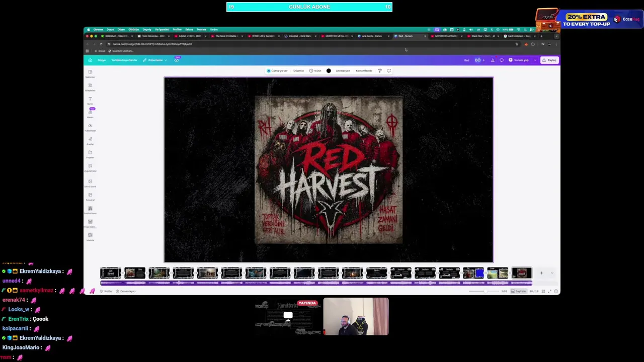This screenshot has height=362, width=644.
Task: Open the Pencere menu in menu bar
Action: click(x=201, y=30)
